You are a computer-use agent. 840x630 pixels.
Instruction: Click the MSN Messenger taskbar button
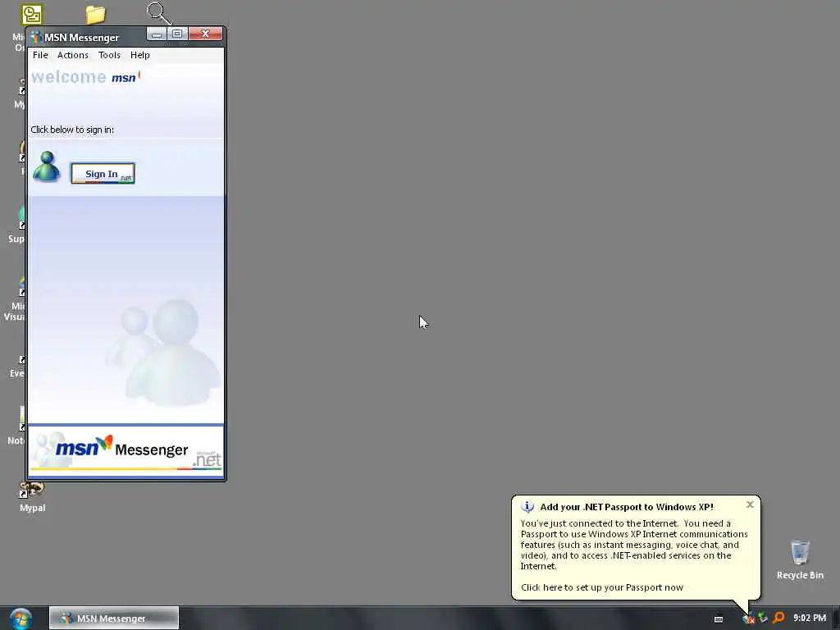pos(113,619)
